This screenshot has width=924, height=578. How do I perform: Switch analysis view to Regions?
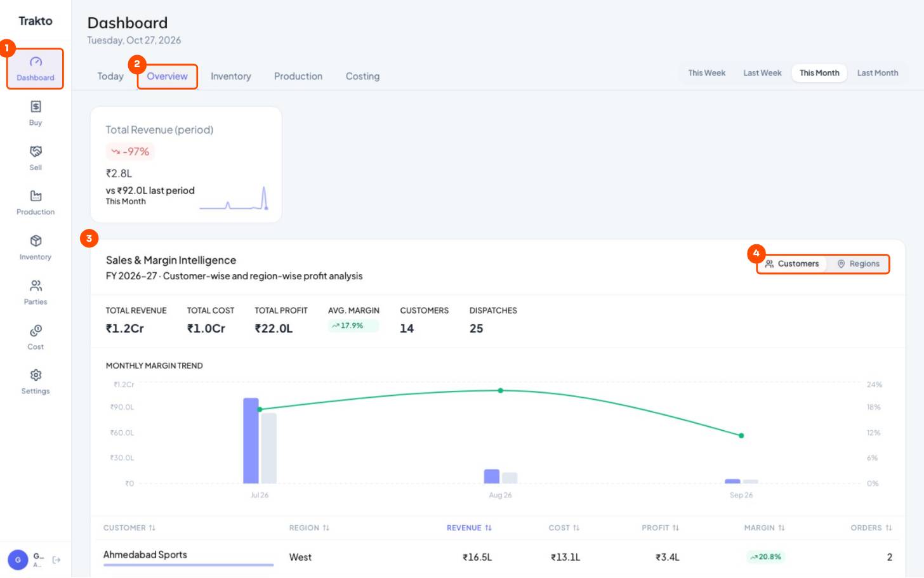pyautogui.click(x=858, y=264)
